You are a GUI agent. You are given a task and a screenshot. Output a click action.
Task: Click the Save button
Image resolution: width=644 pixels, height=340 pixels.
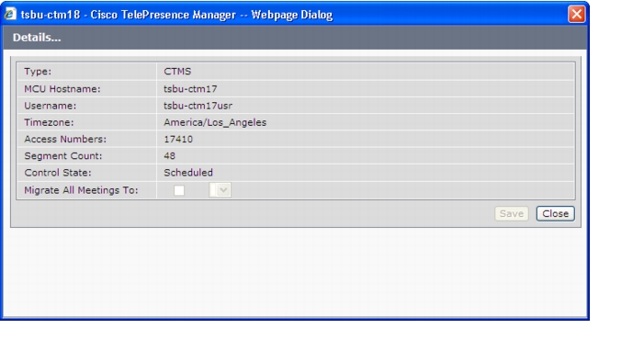(512, 213)
